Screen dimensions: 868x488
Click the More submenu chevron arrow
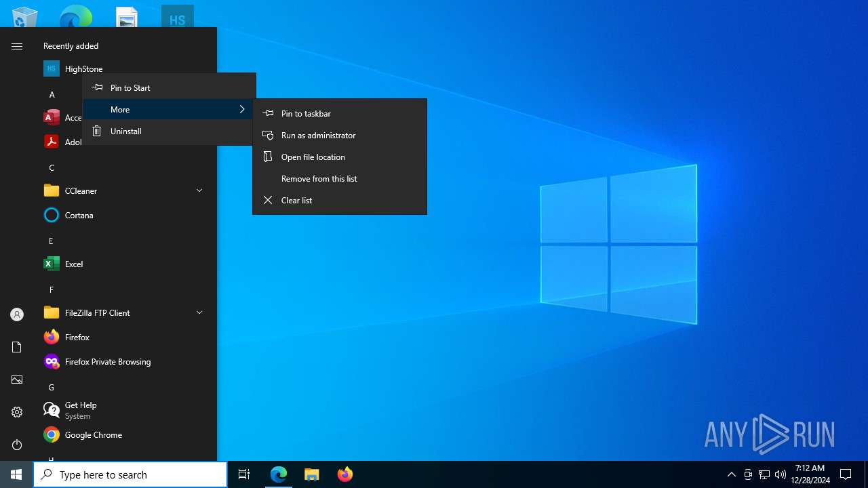[242, 109]
